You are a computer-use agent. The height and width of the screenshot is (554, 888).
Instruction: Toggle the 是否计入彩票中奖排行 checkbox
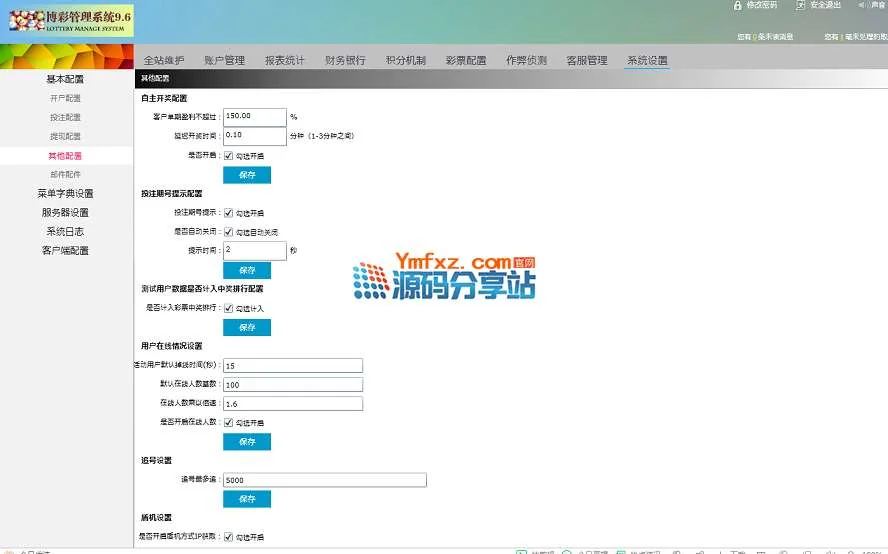pos(229,308)
